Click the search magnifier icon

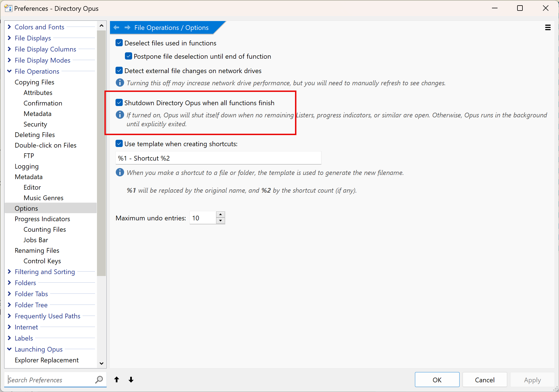[x=99, y=380]
